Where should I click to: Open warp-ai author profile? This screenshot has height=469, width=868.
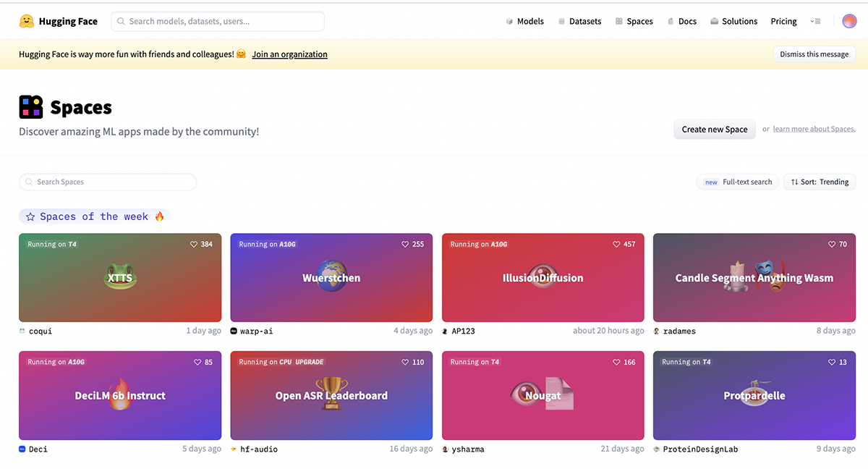(257, 331)
